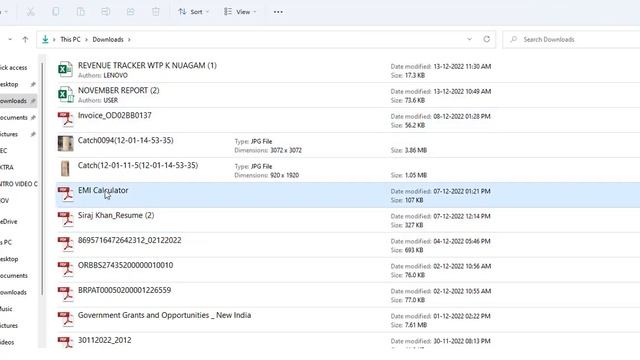The width and height of the screenshot is (640, 360).
Task: Click the Copy icon in toolbar
Action: pos(56,12)
